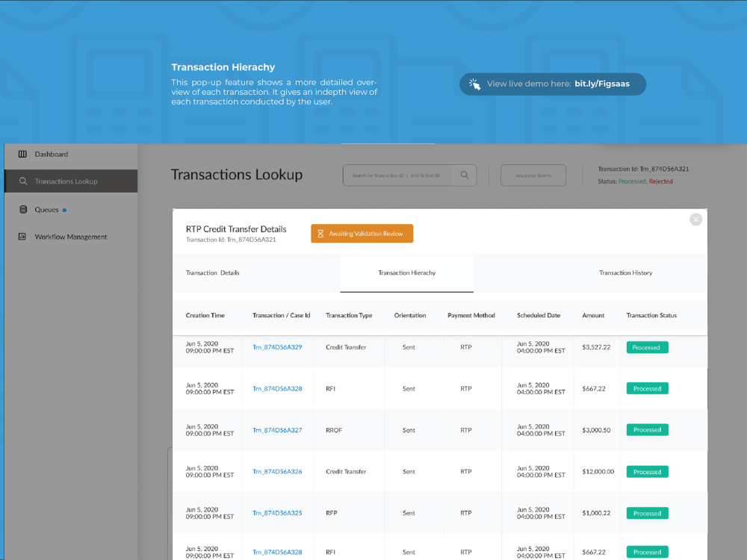
Task: Click the hourglass icon in Awaiting Validation Review
Action: 320,234
